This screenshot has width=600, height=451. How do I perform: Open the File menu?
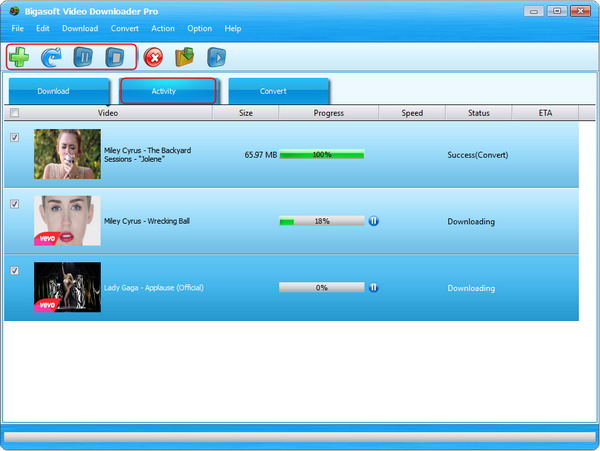pyautogui.click(x=18, y=28)
